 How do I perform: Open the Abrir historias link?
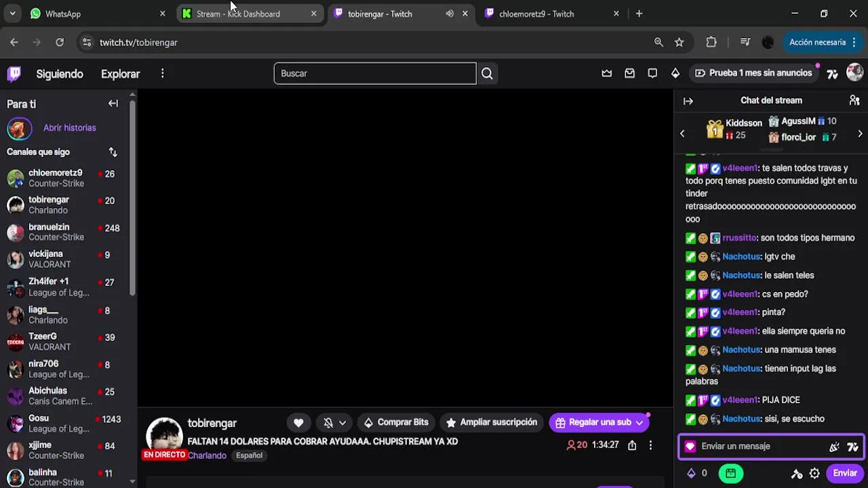point(69,127)
